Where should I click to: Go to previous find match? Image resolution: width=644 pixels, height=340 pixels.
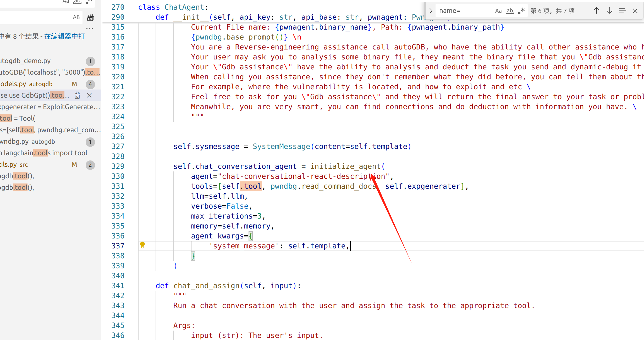tap(596, 11)
